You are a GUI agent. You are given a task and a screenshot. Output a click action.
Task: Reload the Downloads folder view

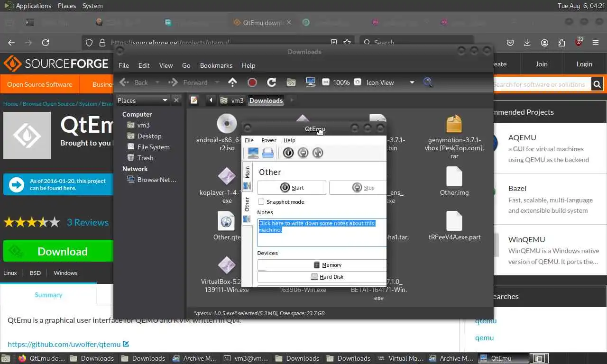(x=272, y=82)
